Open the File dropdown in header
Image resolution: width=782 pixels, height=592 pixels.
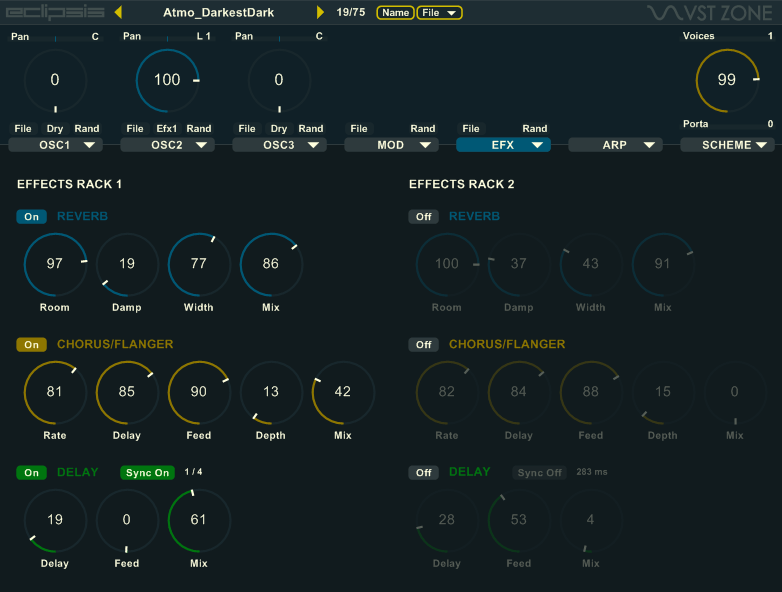(x=440, y=12)
